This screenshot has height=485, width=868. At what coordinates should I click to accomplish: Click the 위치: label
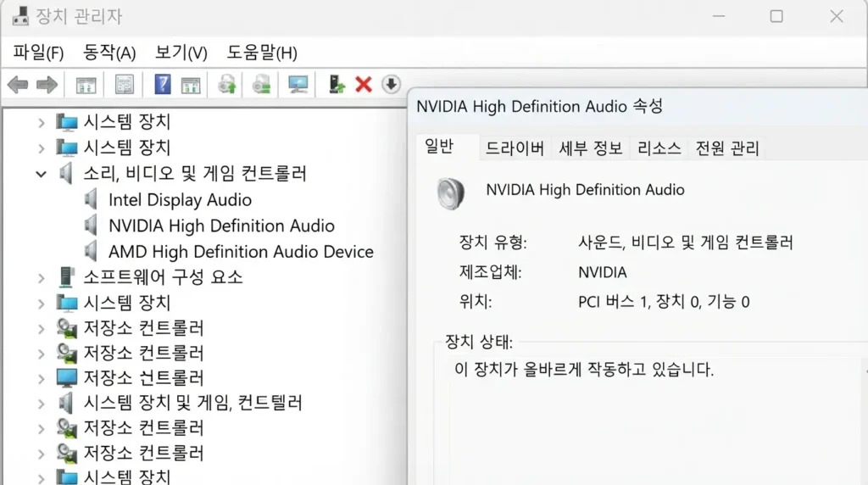(x=475, y=302)
